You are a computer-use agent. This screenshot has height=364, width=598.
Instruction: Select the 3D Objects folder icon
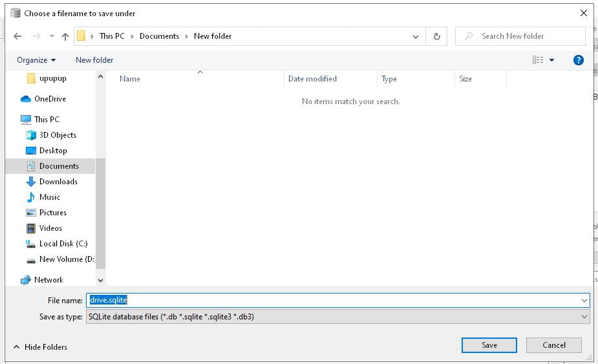pyautogui.click(x=31, y=135)
